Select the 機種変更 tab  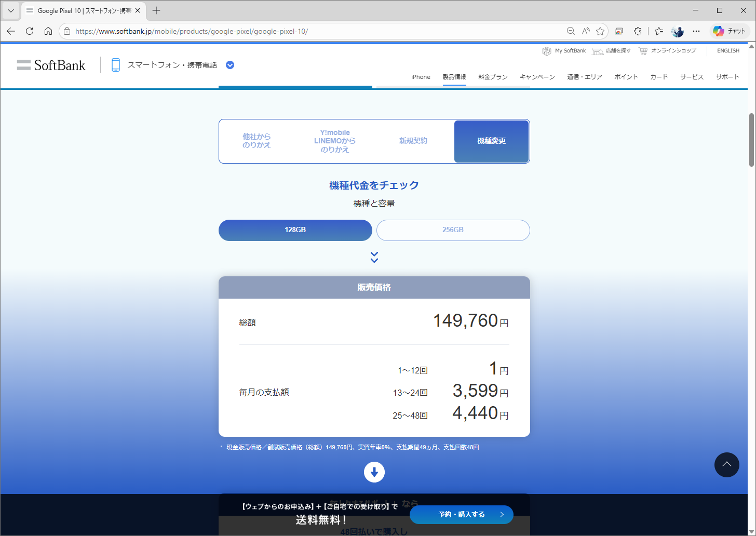pos(492,141)
